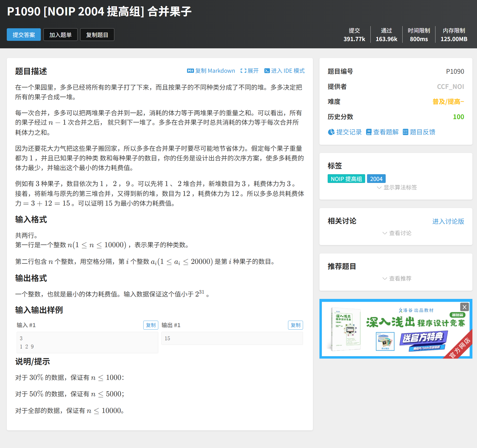This screenshot has height=448, width=477.
Task: Click the IDE mode terminal icon
Action: pos(267,71)
